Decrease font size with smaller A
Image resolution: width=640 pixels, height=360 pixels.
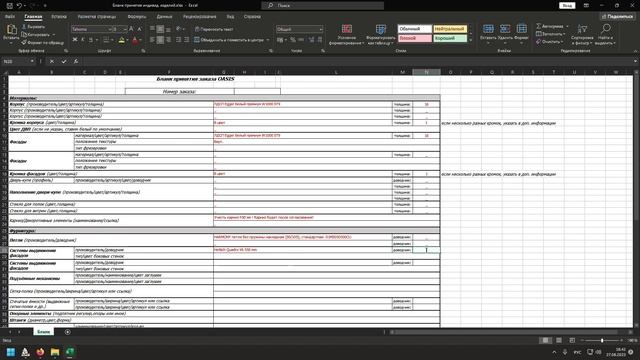click(x=139, y=29)
